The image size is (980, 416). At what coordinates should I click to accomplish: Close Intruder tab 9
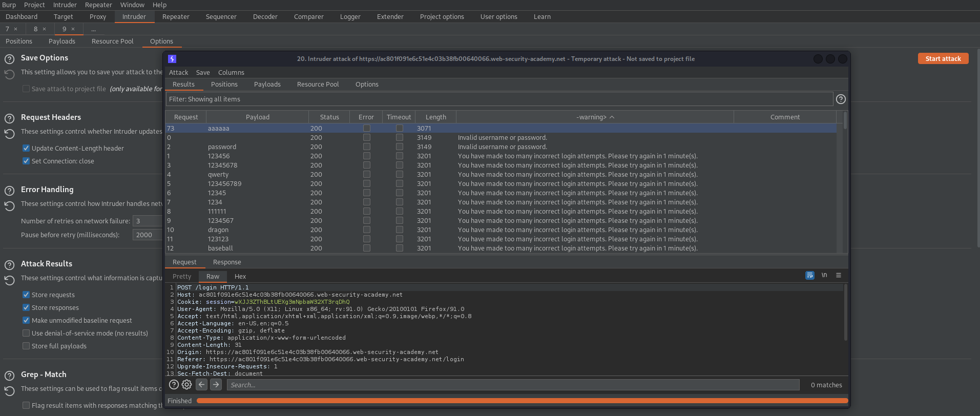[73, 29]
